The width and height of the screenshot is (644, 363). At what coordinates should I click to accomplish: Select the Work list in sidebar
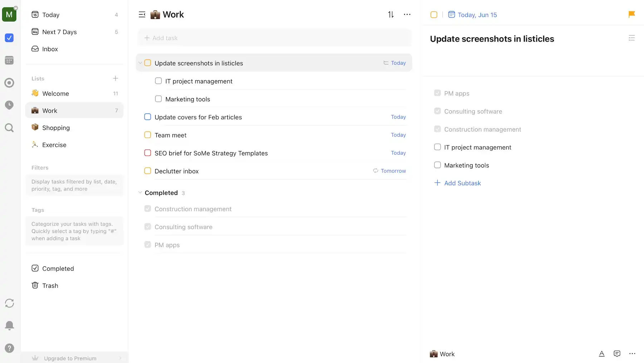[x=74, y=111]
